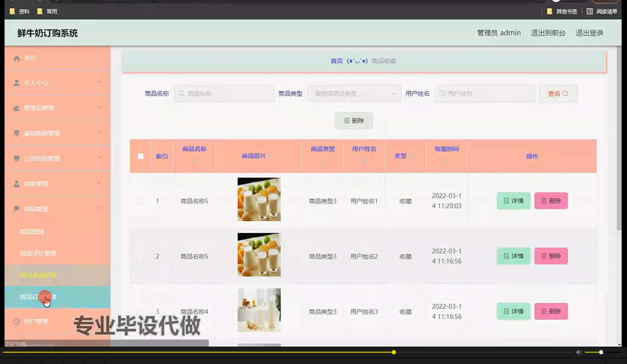Click the 基础数据管理 monitor icon
Viewport: 627px width, 364px height.
[x=16, y=133]
